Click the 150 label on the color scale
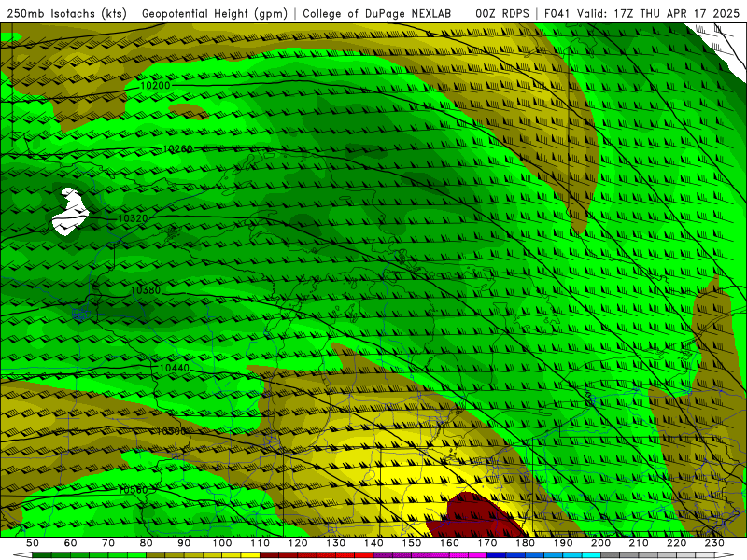Viewport: 747px width, 560px height. pos(412,543)
